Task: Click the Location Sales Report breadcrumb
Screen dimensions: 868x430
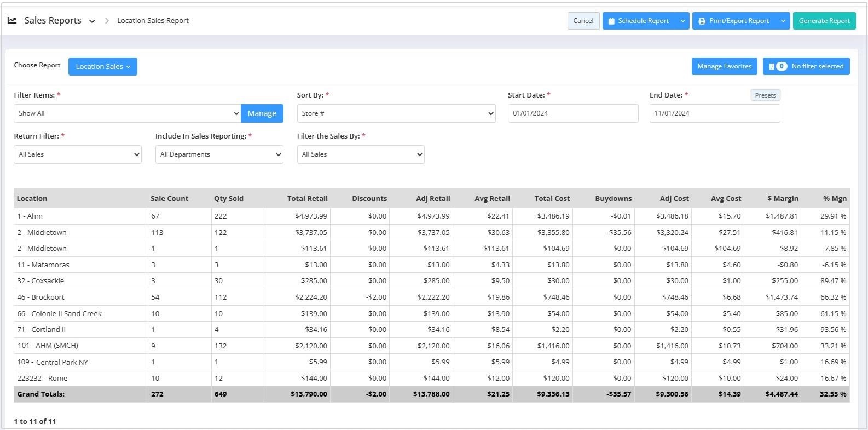Action: [x=153, y=21]
